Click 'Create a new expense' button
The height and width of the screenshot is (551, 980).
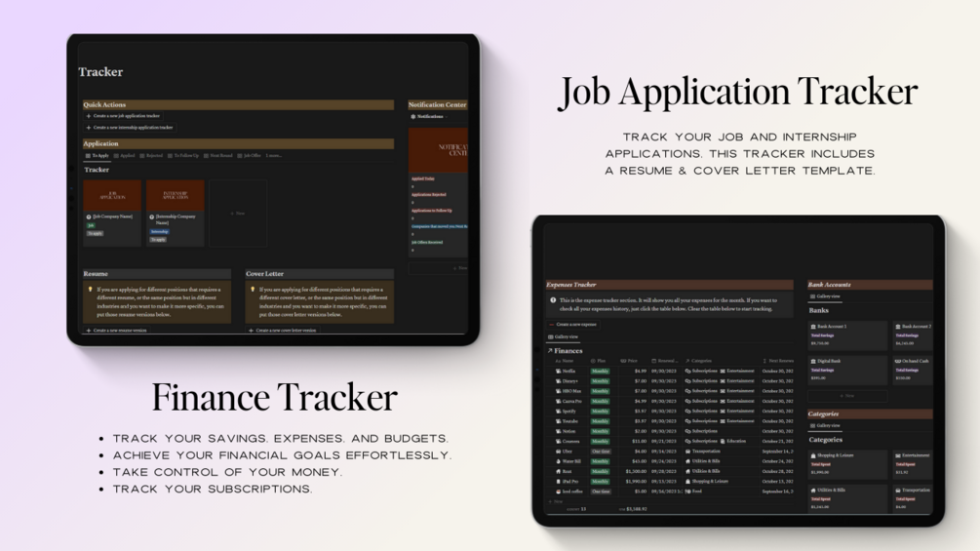tap(573, 325)
